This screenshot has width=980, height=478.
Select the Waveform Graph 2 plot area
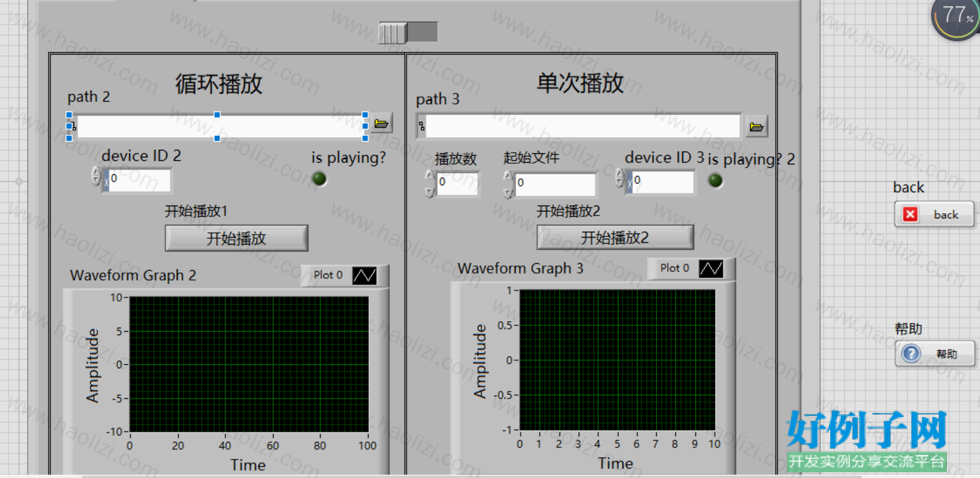249,364
